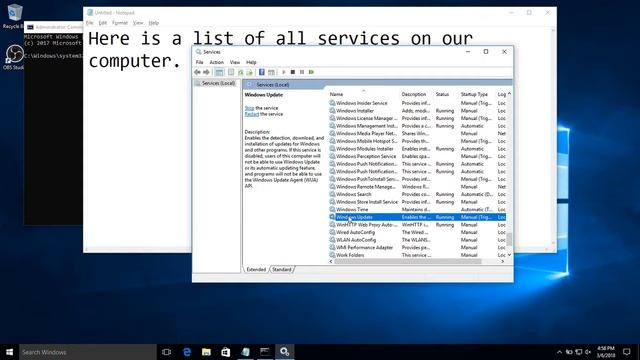Open the Format menu in Notepad

(120, 23)
